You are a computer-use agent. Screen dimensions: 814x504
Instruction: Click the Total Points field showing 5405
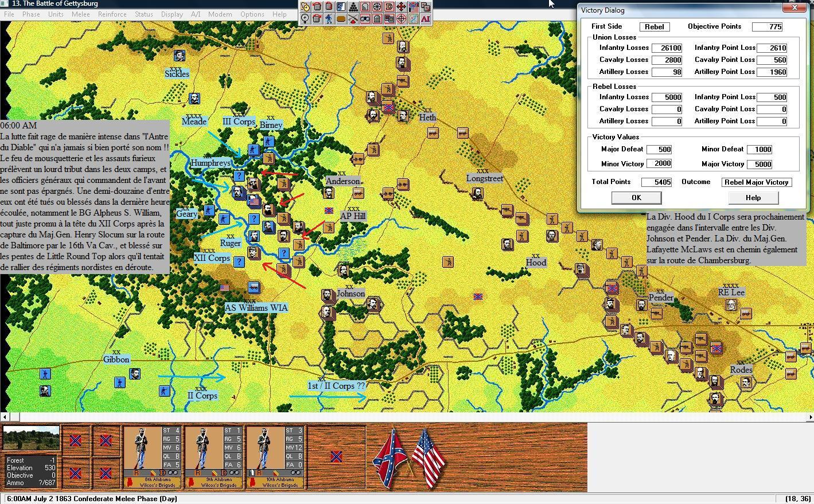click(656, 182)
